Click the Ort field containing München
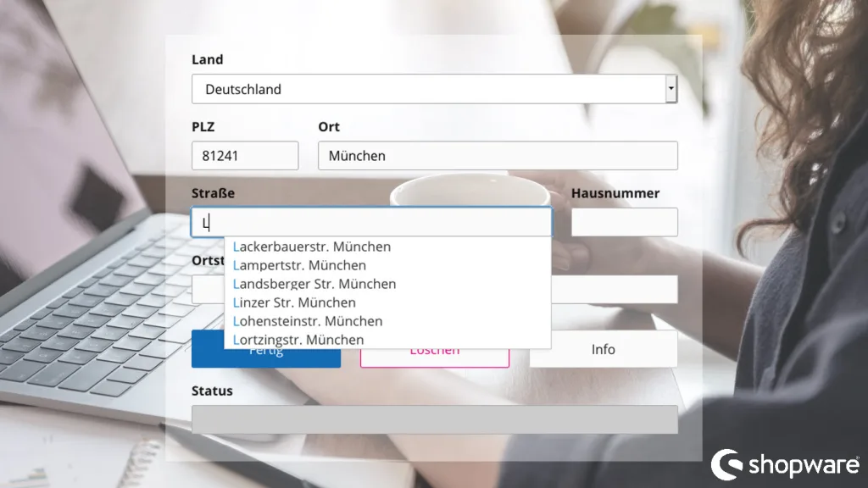 tap(498, 155)
